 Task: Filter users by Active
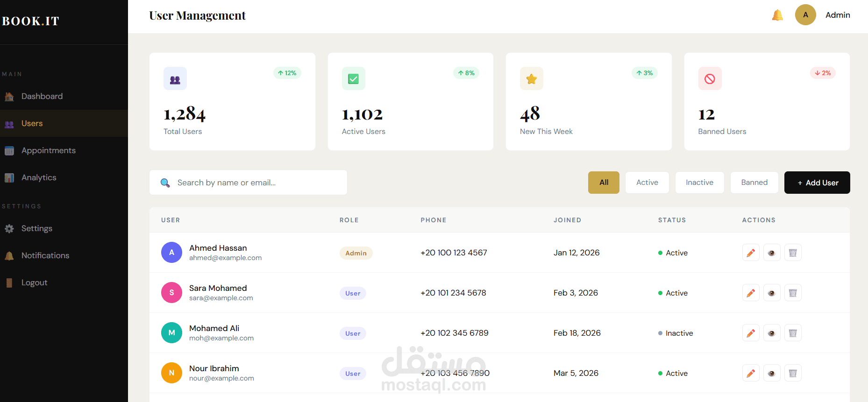(647, 183)
